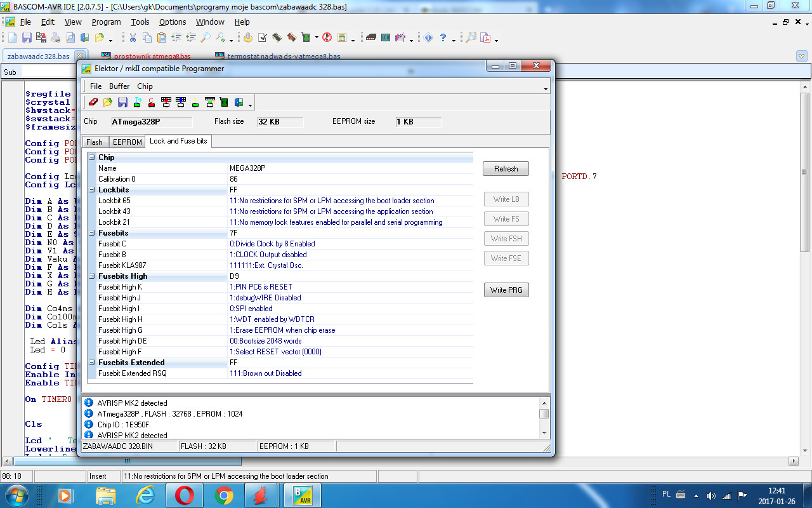Open the Chip menu in programmer
The image size is (812, 508).
[x=145, y=86]
